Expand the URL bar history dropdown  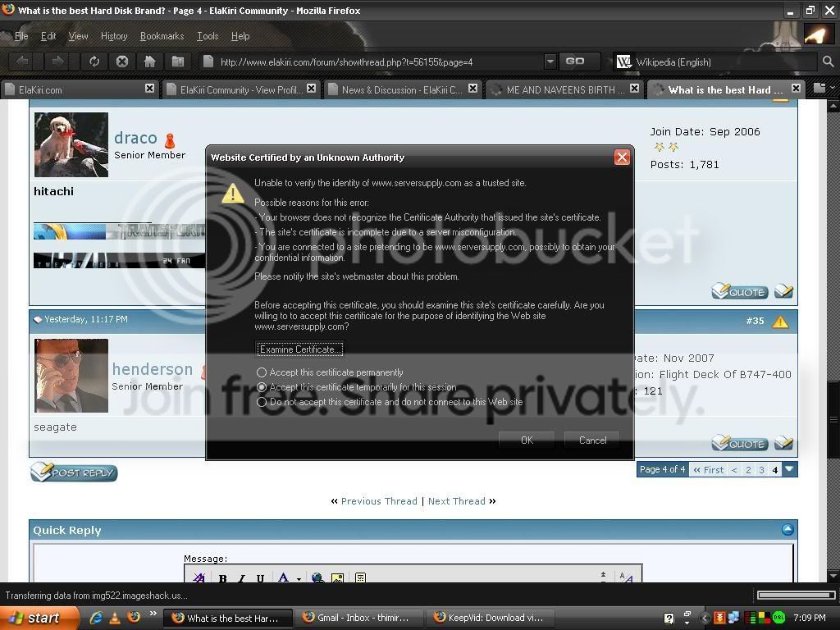tap(550, 62)
